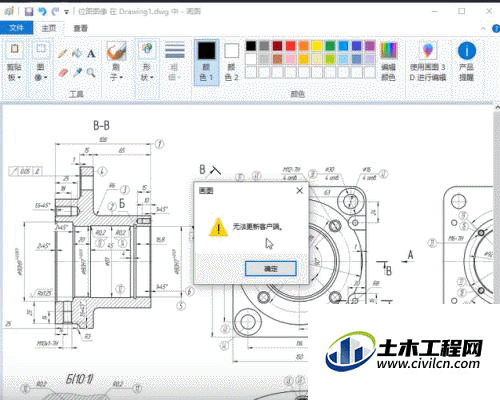Pick the bright red color swatch
The height and width of the screenshot is (400, 500).
click(x=291, y=46)
